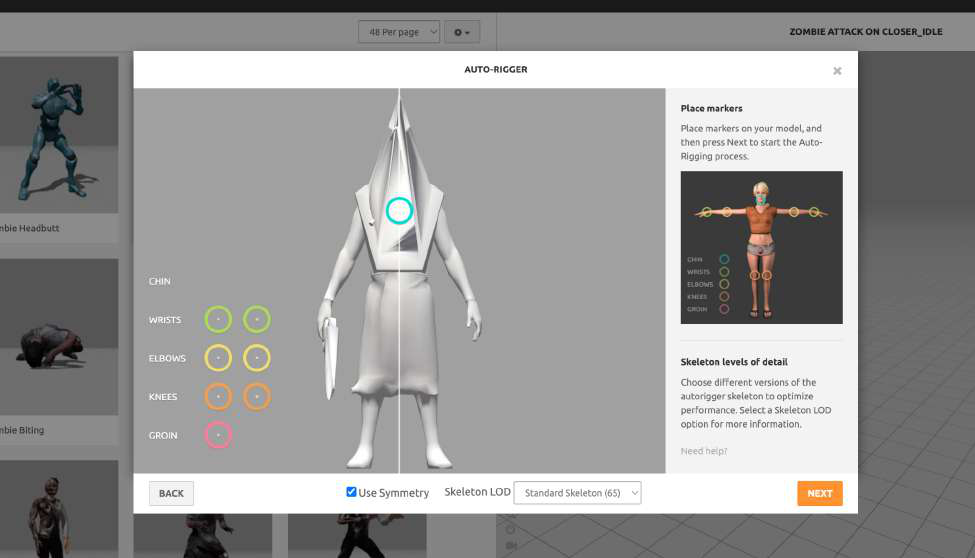Click the cyan Chin marker on the model
The image size is (975, 558).
tap(399, 211)
